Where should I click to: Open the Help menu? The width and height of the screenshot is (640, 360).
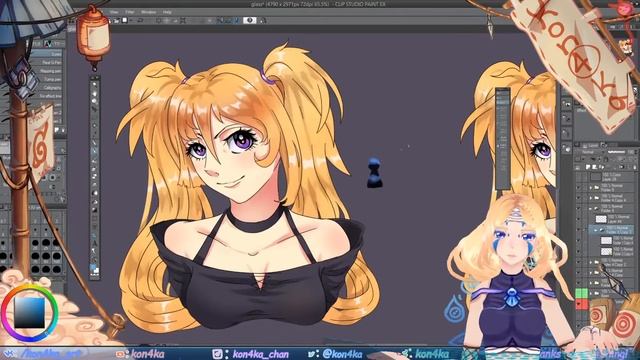coord(167,12)
